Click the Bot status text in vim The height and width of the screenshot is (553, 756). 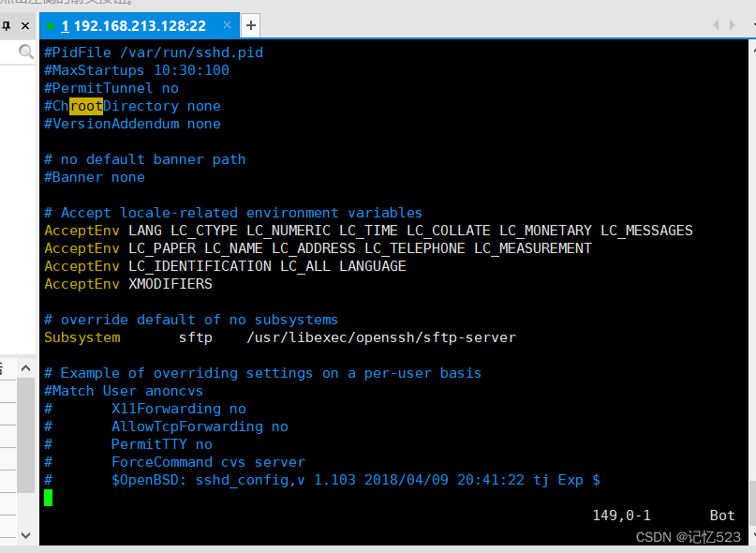pos(721,515)
